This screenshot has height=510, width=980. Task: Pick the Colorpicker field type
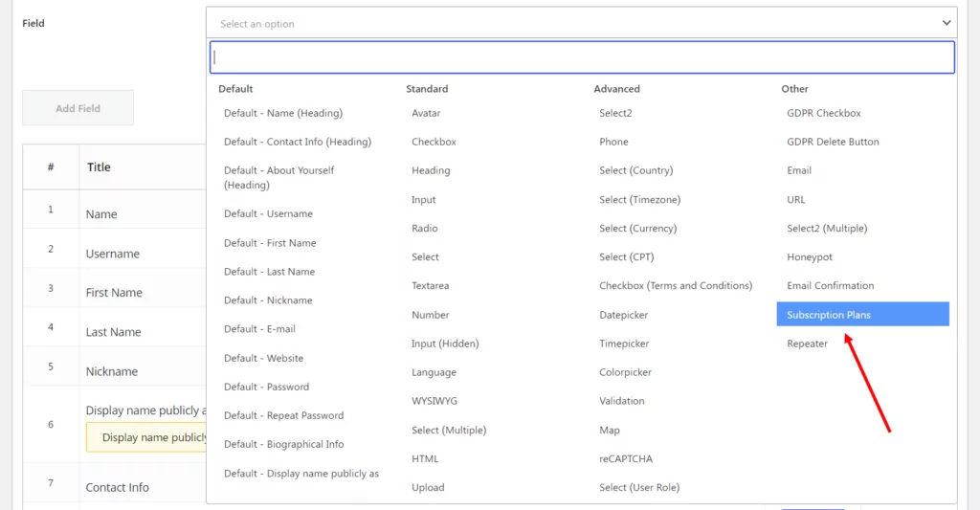pos(626,372)
